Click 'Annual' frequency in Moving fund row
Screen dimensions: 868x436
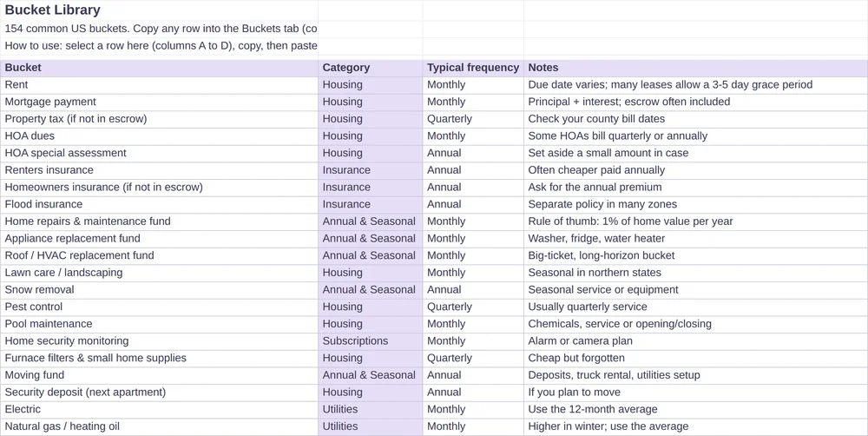473,375
